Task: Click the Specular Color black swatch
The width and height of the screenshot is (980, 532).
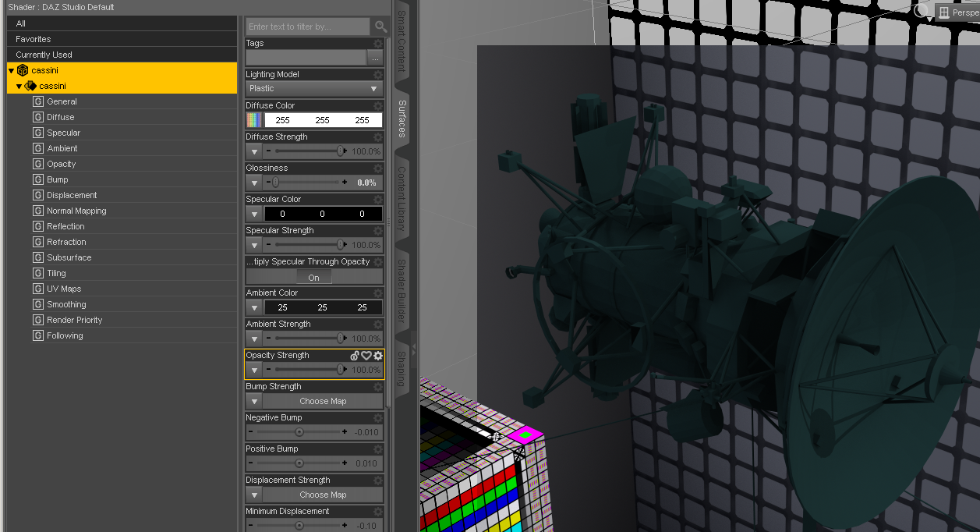Action: pyautogui.click(x=323, y=214)
